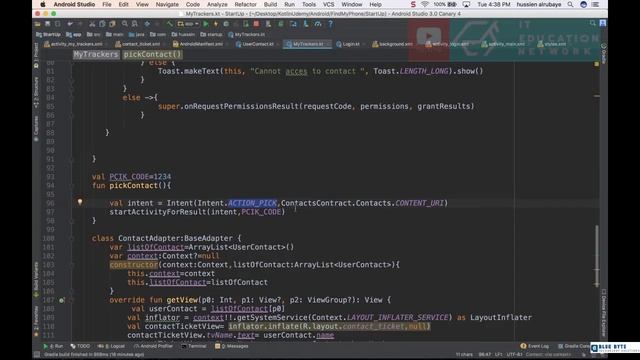
Task: Open the Messages tool window
Action: [x=232, y=346]
